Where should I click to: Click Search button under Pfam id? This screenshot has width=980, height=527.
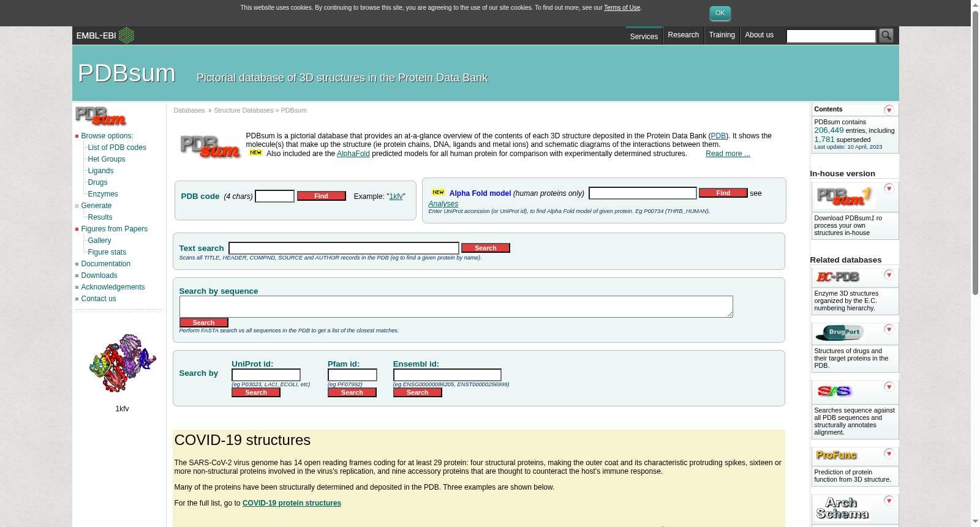(352, 392)
